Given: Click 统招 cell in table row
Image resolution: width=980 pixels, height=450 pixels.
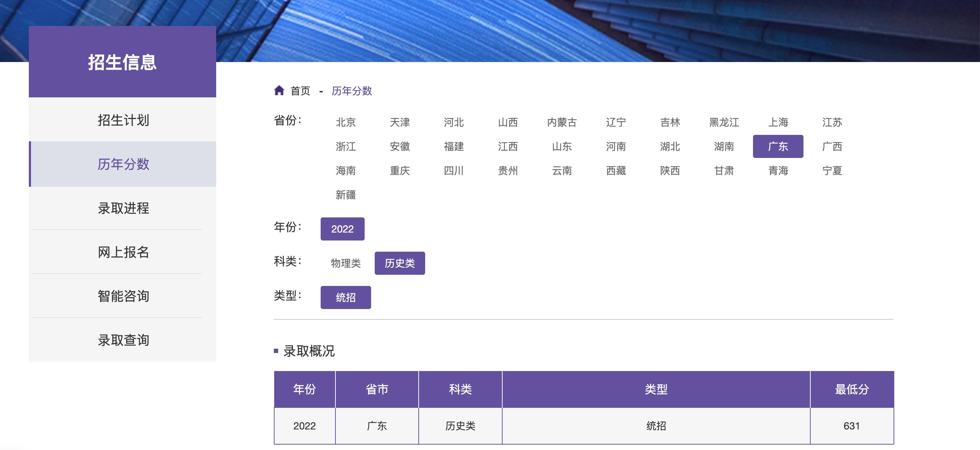Looking at the screenshot, I should coord(656,425).
